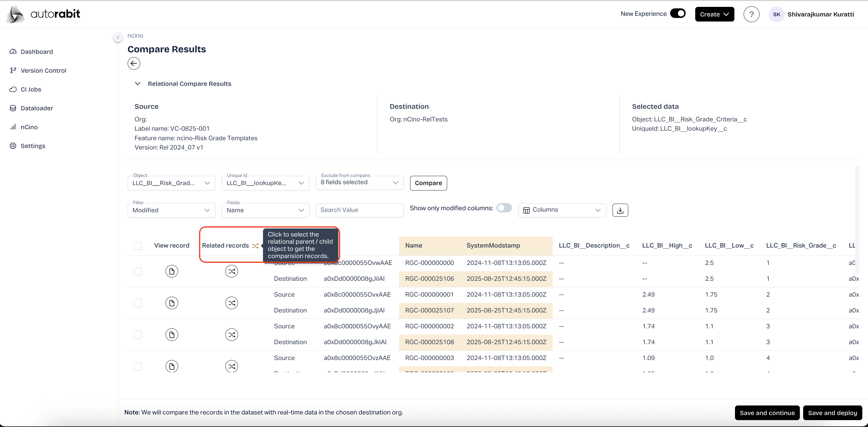Image resolution: width=868 pixels, height=427 pixels.
Task: Check the select-all checkbox in table header
Action: click(x=137, y=246)
